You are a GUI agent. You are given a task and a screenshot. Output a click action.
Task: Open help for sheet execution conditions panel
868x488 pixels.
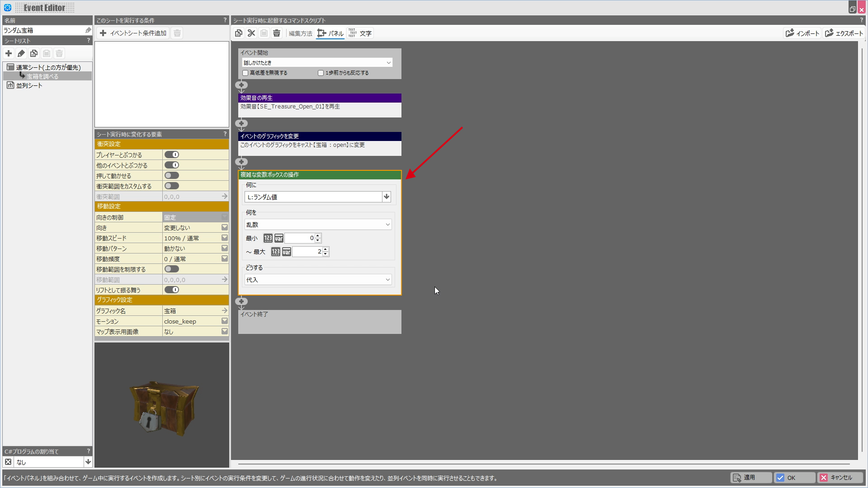tap(225, 20)
